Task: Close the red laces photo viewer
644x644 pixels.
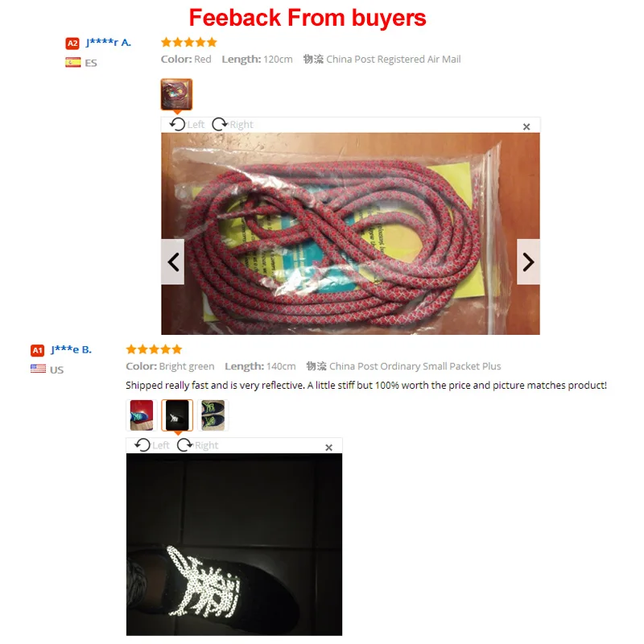Action: (526, 127)
